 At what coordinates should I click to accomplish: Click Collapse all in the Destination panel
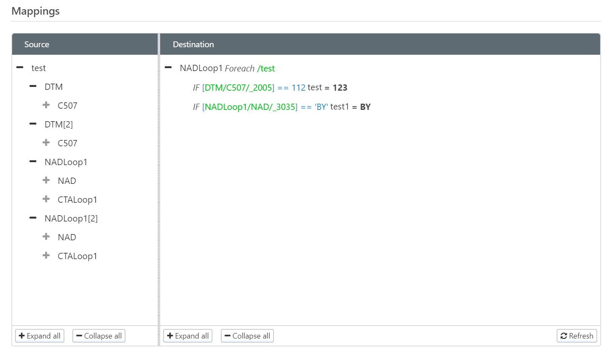point(247,336)
